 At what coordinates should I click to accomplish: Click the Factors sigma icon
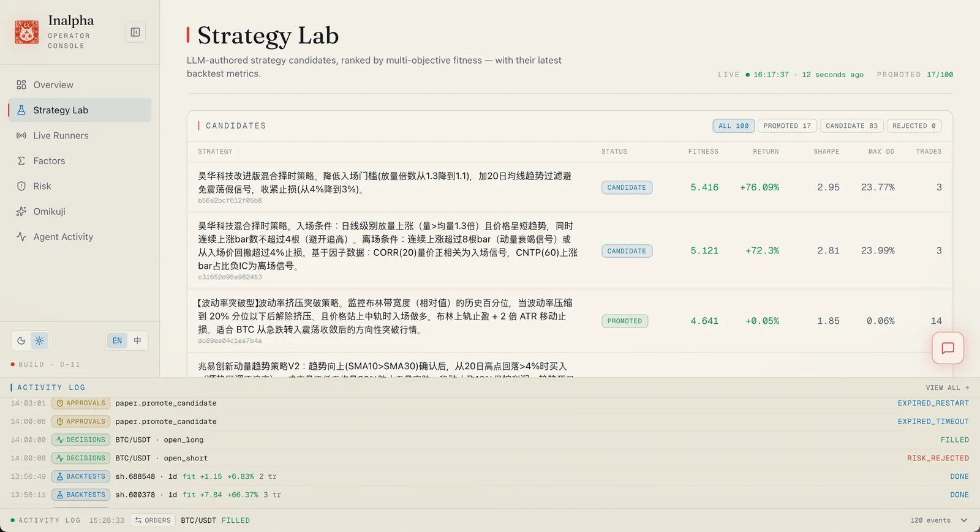[x=21, y=161]
